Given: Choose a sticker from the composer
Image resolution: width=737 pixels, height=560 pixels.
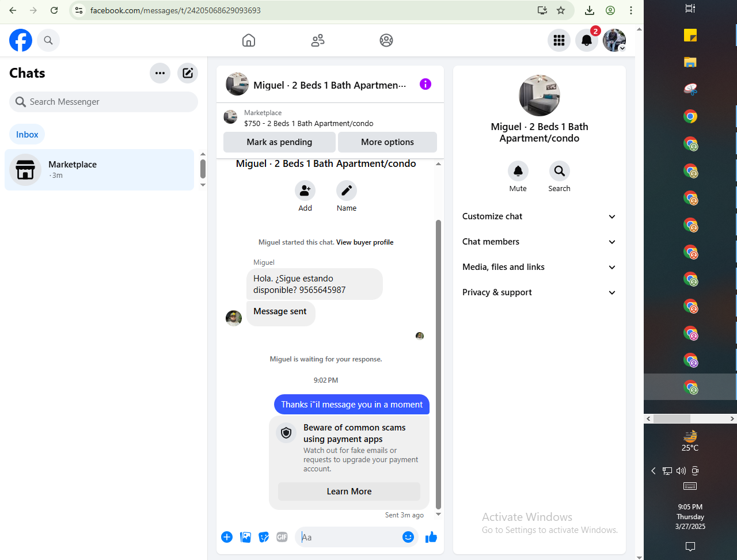Looking at the screenshot, I should (264, 537).
